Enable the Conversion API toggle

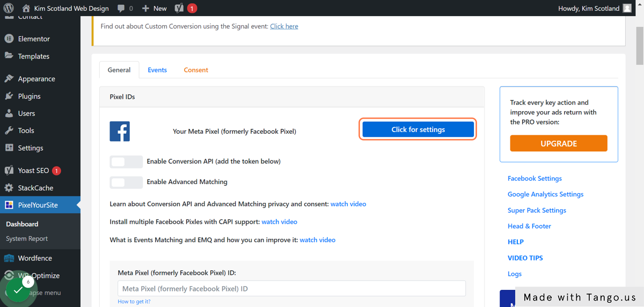pos(126,162)
